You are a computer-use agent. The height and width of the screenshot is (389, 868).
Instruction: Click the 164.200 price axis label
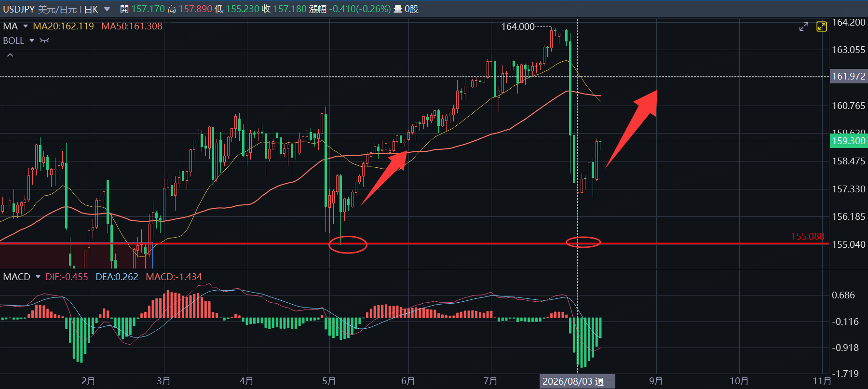coord(849,22)
